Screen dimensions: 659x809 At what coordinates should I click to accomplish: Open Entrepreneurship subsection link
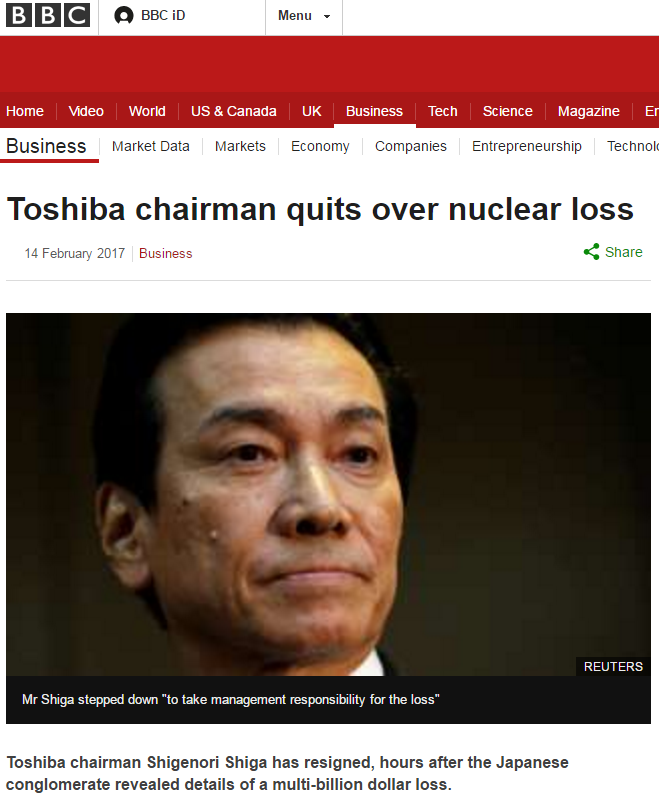click(x=527, y=146)
